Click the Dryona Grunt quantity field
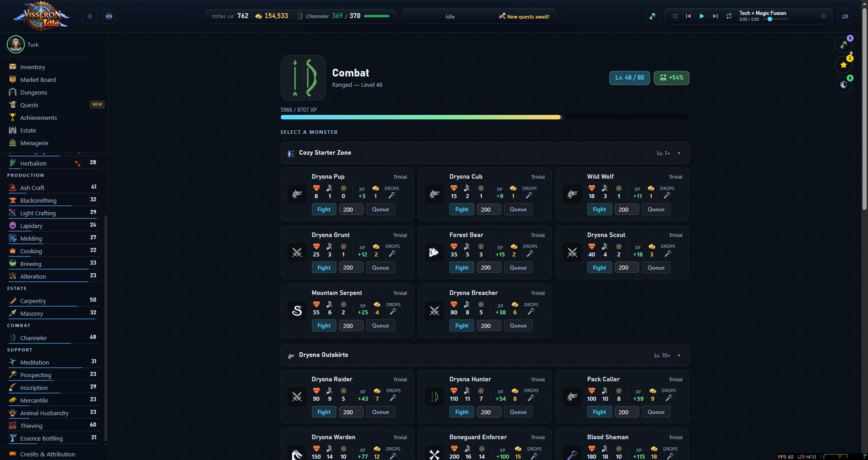The width and height of the screenshot is (868, 460). (x=351, y=268)
